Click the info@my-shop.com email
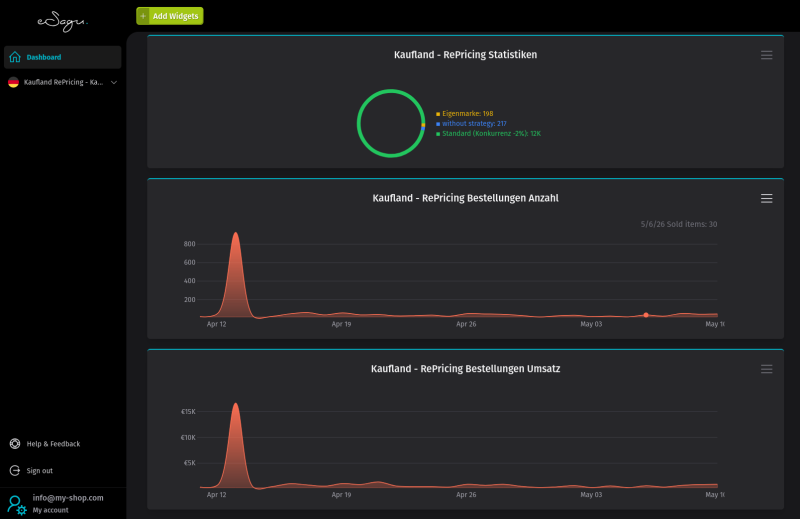The image size is (800, 519). pyautogui.click(x=68, y=498)
